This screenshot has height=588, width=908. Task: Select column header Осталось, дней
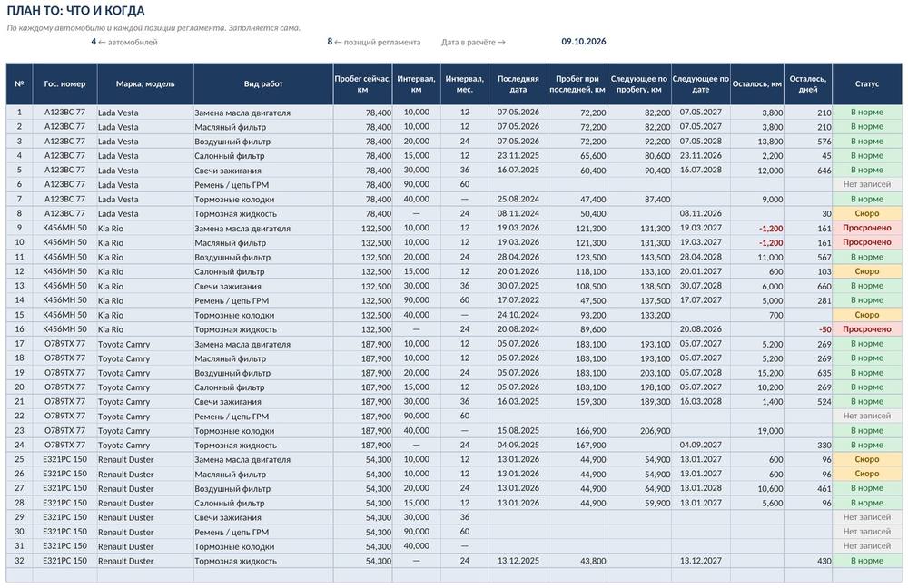[x=808, y=83]
